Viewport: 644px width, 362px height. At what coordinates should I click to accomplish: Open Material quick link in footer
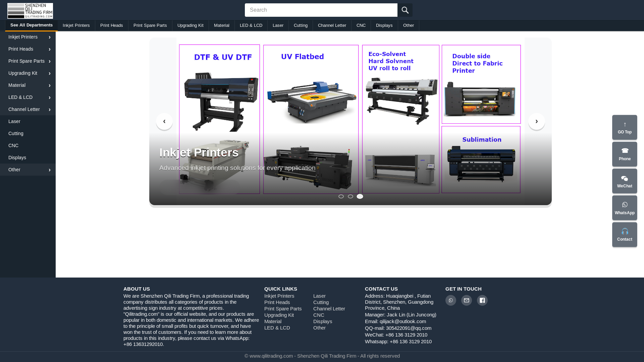[x=273, y=321]
